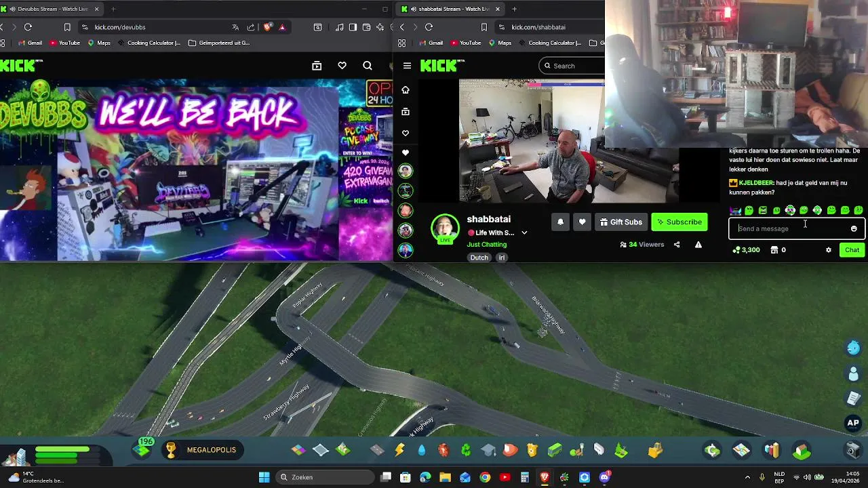Open new tab in Devubbs browser window
Image resolution: width=868 pixels, height=488 pixels.
[x=113, y=9]
